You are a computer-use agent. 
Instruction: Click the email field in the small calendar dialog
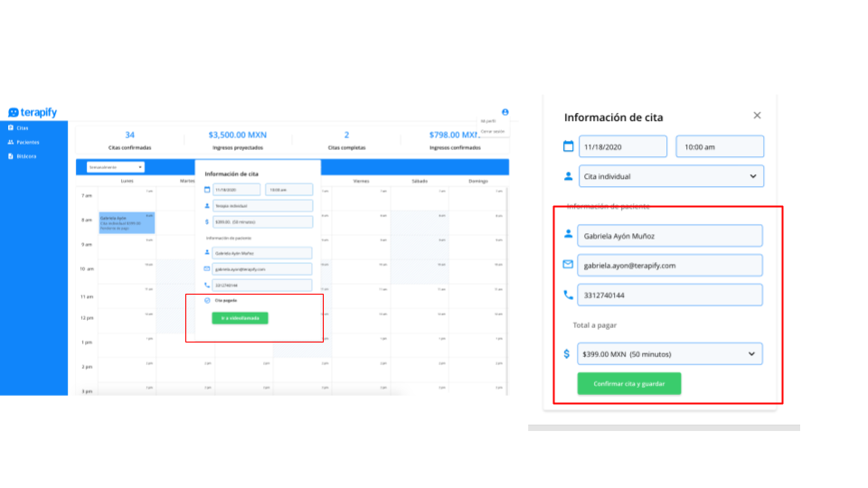pos(262,269)
